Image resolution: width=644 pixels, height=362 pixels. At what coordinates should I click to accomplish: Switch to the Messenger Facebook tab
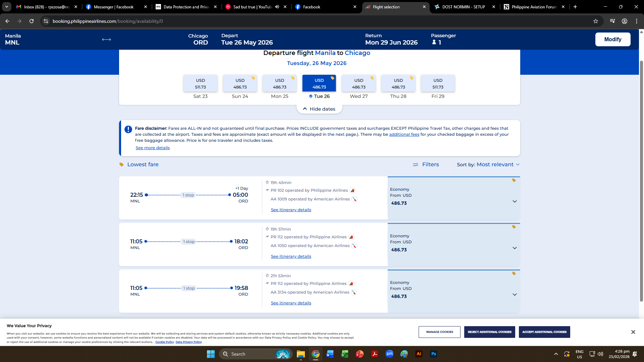(113, 7)
